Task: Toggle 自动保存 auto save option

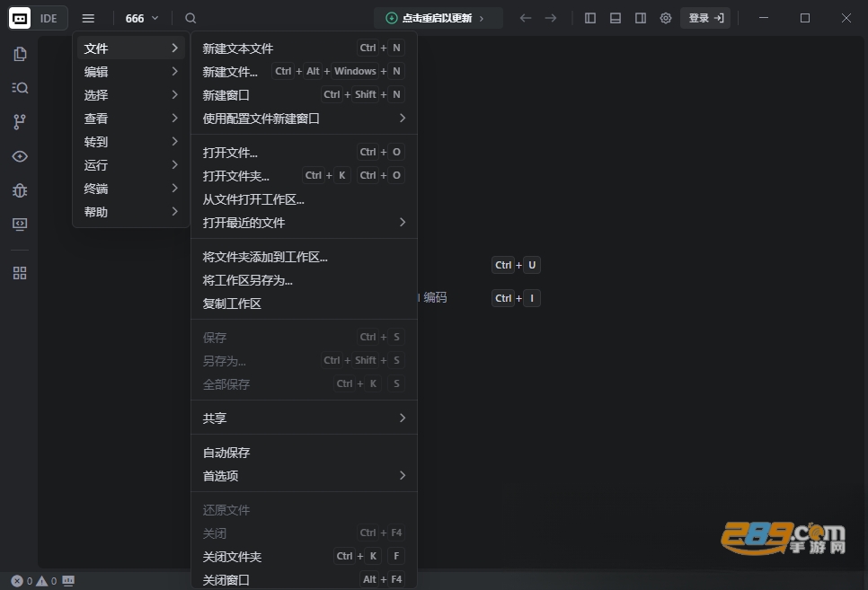Action: point(304,453)
